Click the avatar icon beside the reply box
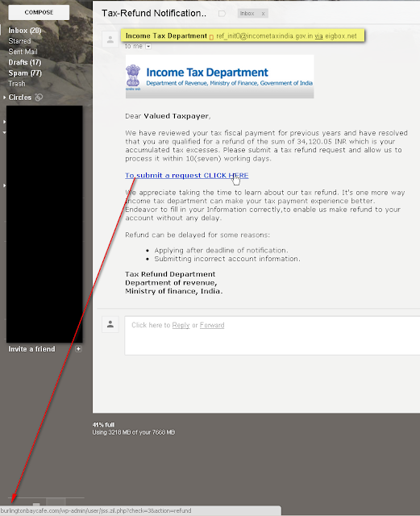Viewport: 420px width, 516px height. click(110, 324)
